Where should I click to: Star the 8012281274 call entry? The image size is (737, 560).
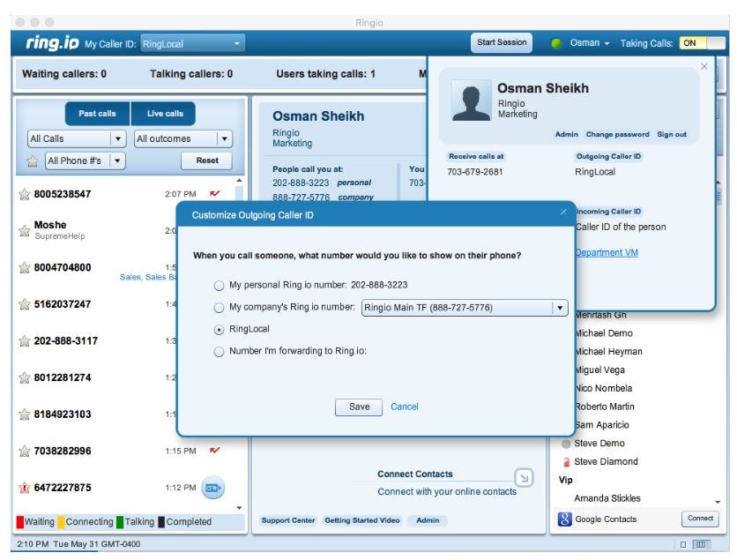[x=25, y=377]
